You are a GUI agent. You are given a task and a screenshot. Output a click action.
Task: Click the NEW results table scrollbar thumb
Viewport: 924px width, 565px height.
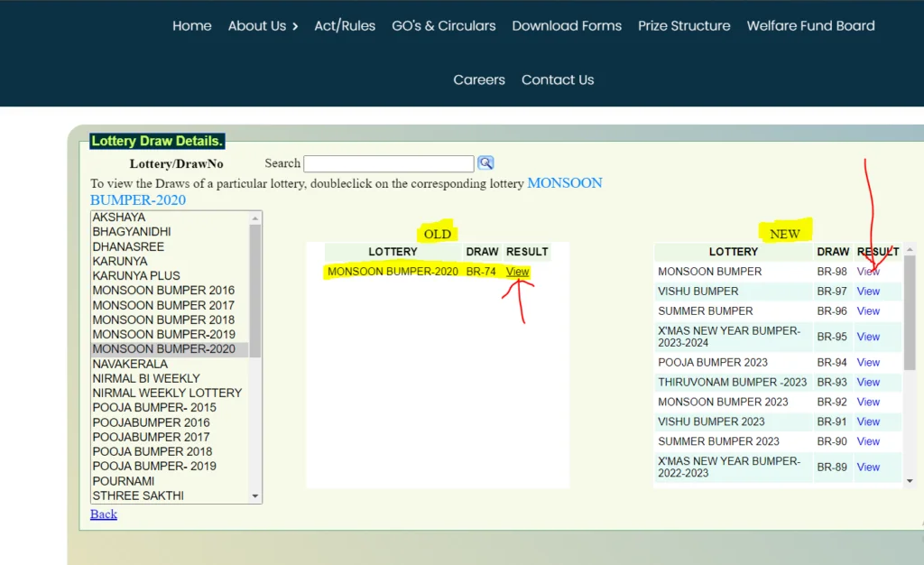pyautogui.click(x=910, y=312)
